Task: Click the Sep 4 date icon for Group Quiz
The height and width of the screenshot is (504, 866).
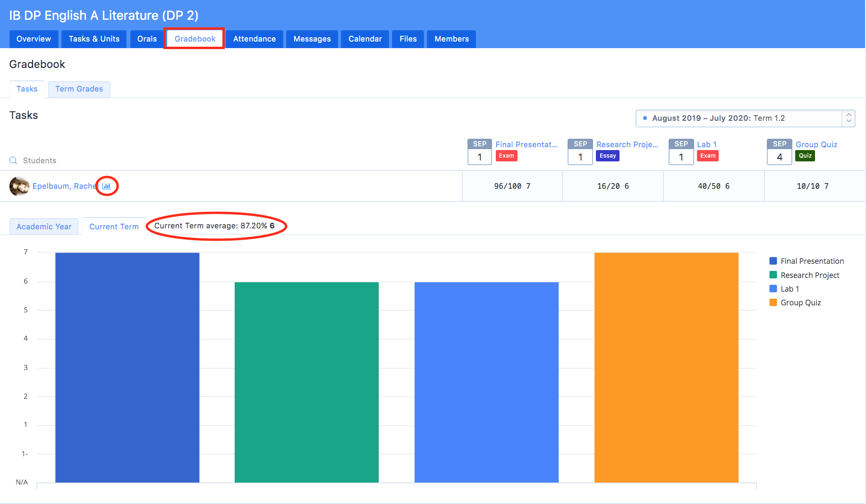Action: pos(779,152)
